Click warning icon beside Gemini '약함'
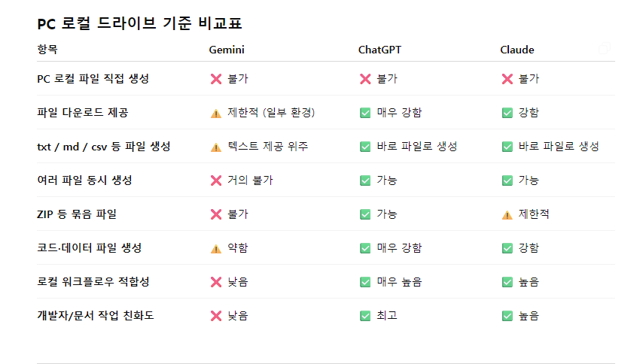The image size is (640, 364). point(216,248)
